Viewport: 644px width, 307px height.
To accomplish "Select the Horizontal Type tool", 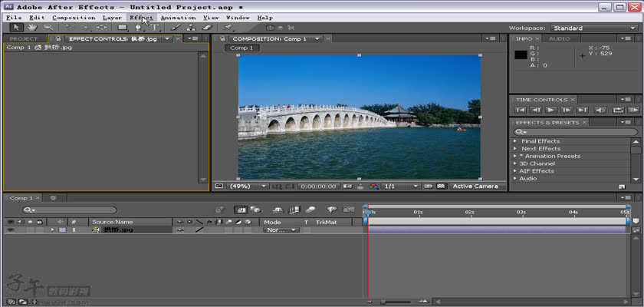I will 154,28.
